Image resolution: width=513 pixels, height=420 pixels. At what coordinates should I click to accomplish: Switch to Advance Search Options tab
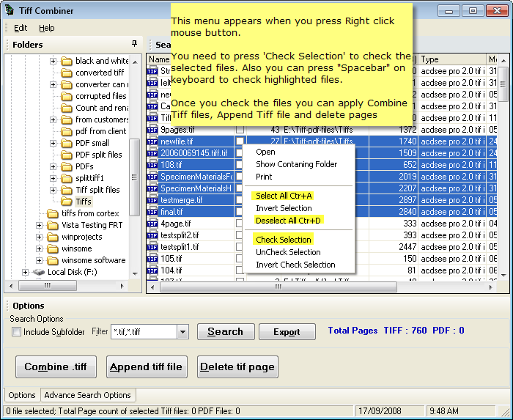87,395
